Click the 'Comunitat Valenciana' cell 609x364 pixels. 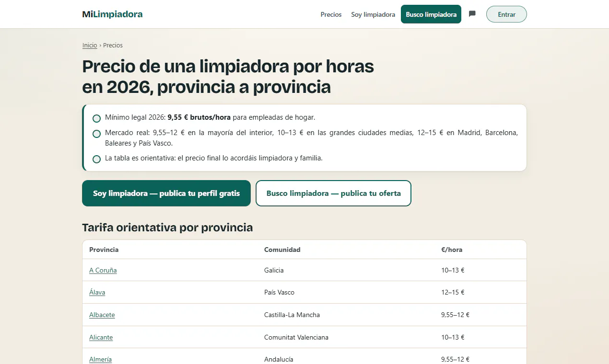[x=296, y=337]
